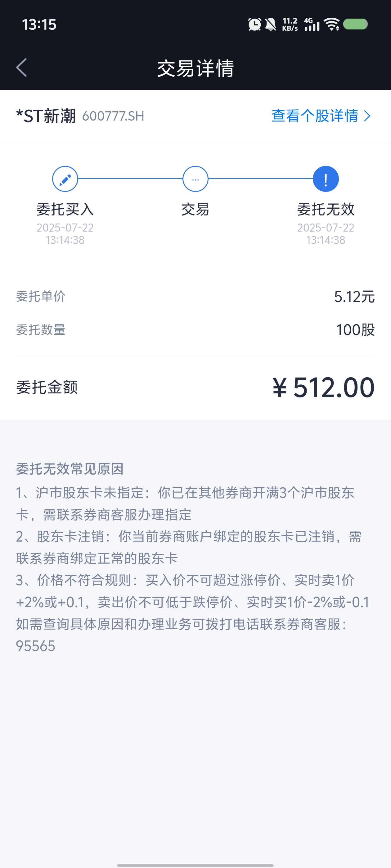Expand chevron next to 查看个股详情
Image resolution: width=391 pixels, height=868 pixels.
click(367, 116)
